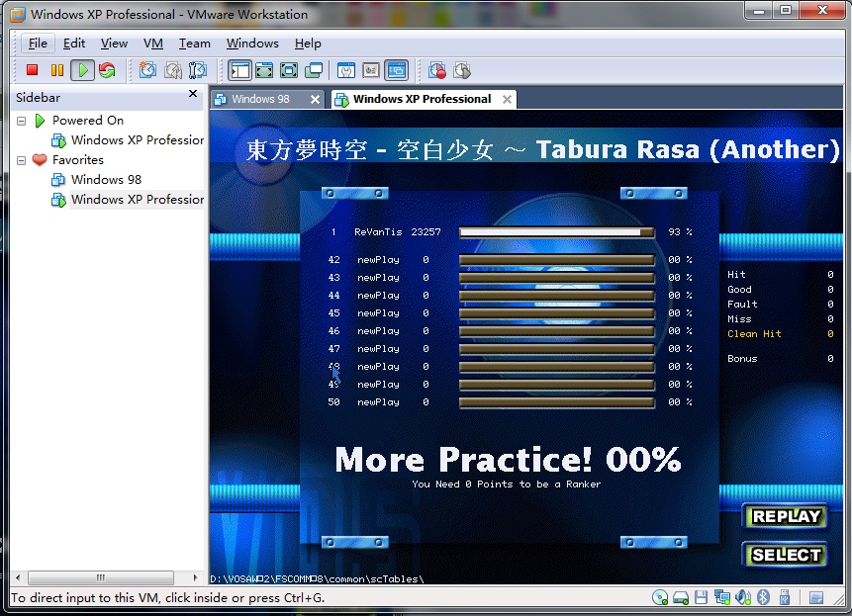The width and height of the screenshot is (852, 616).
Task: Click 'You Need 0 Points to be a Ranker'
Action: click(506, 484)
